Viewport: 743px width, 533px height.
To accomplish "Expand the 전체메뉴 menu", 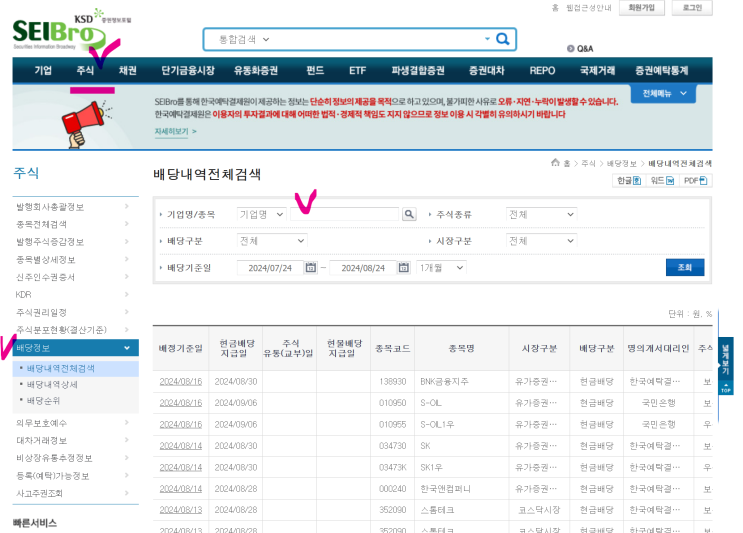I will [663, 93].
